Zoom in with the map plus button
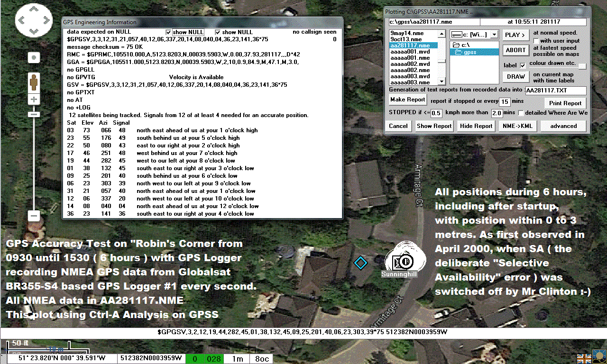 coord(34,100)
